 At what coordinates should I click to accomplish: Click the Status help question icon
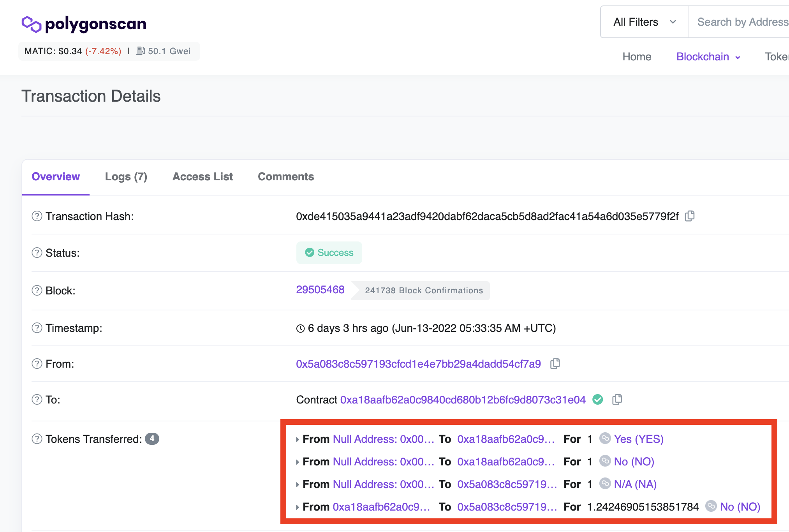pos(37,253)
